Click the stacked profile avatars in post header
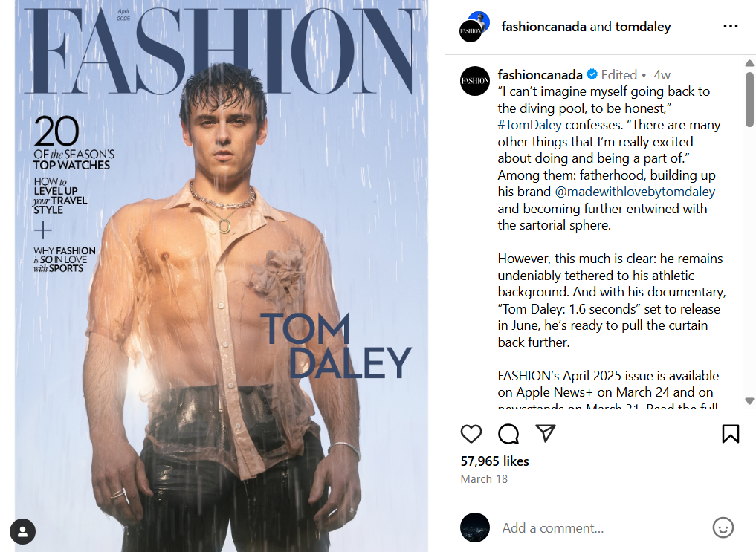This screenshot has height=552, width=756. [x=474, y=27]
